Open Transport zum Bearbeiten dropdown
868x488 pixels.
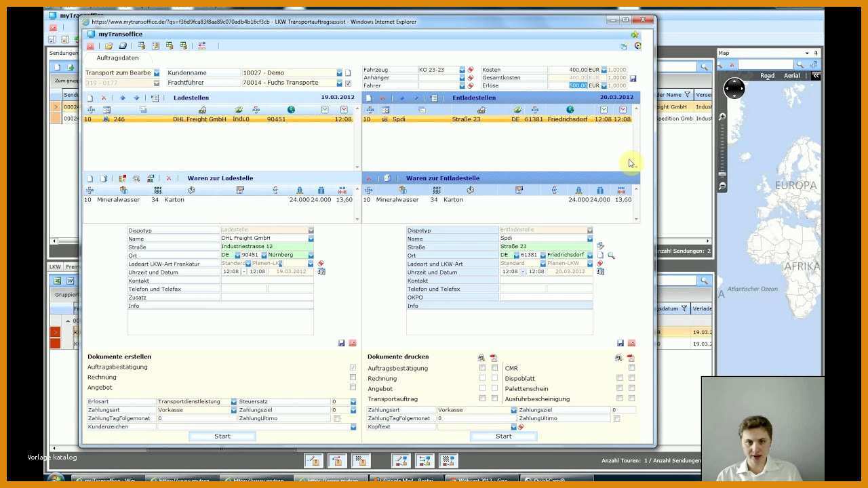pos(157,73)
